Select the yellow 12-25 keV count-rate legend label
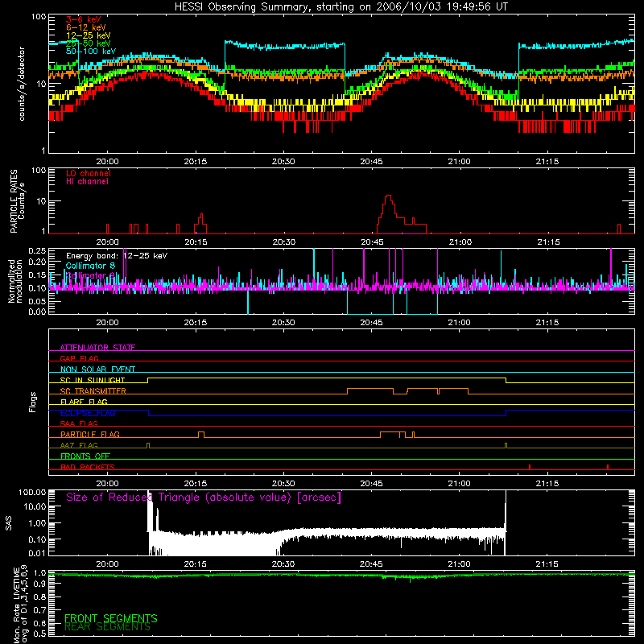This screenshot has width=644, height=644. [89, 35]
